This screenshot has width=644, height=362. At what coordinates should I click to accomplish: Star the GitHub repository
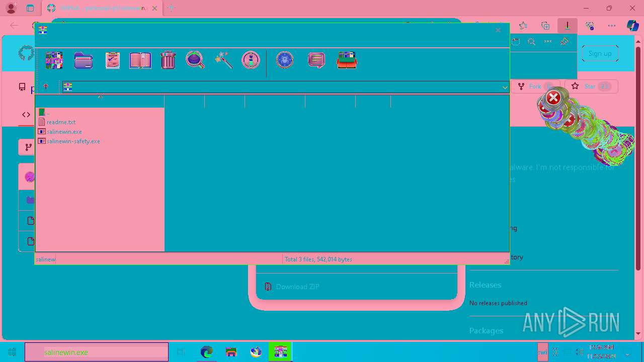pos(591,86)
